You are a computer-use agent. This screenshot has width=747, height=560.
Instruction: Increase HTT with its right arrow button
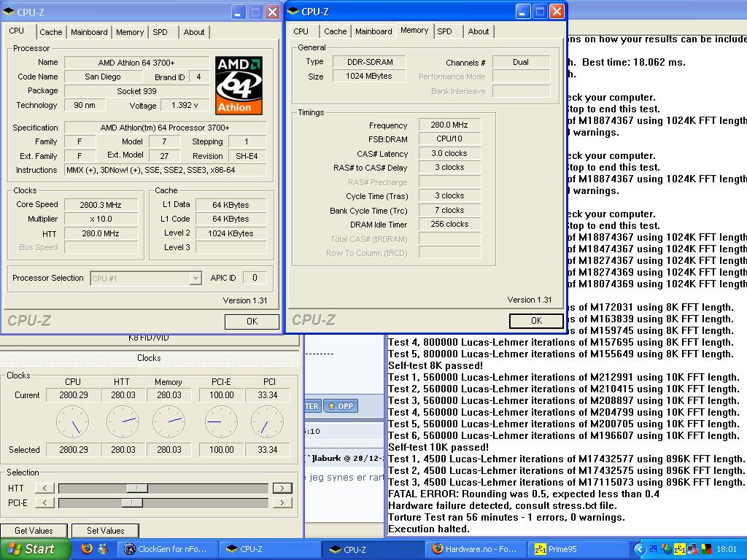click(x=282, y=488)
